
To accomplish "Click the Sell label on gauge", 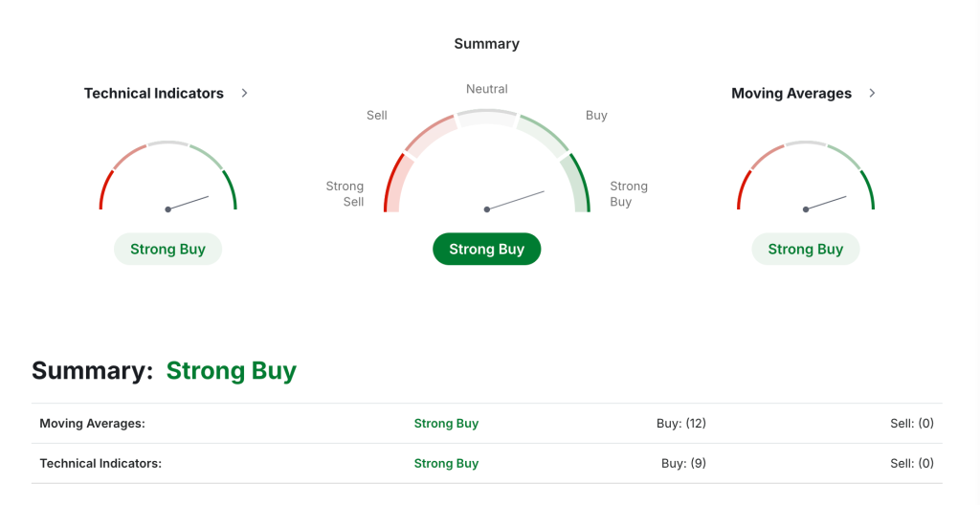I will pyautogui.click(x=377, y=115).
